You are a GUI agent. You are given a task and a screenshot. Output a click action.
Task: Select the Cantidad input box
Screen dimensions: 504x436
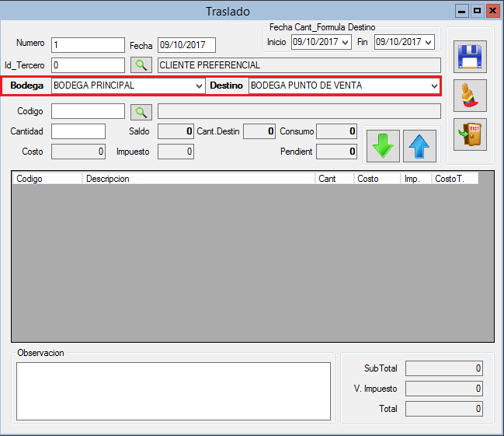[x=78, y=131]
